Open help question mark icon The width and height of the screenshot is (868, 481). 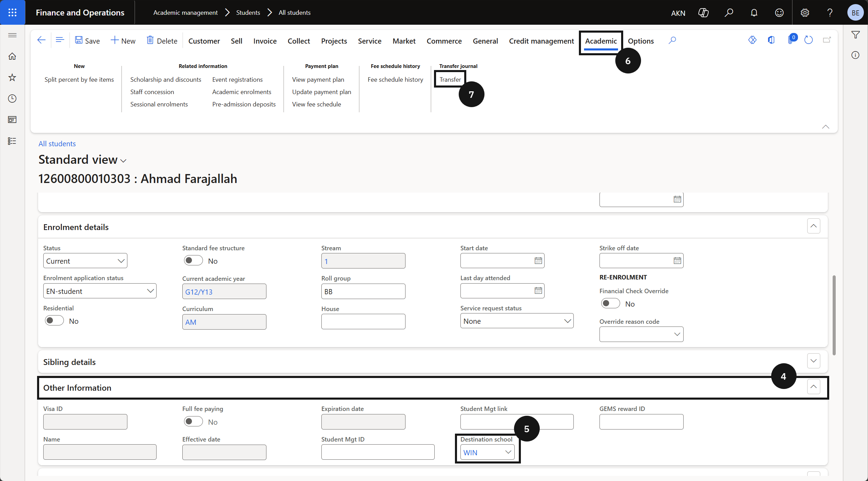click(x=830, y=13)
